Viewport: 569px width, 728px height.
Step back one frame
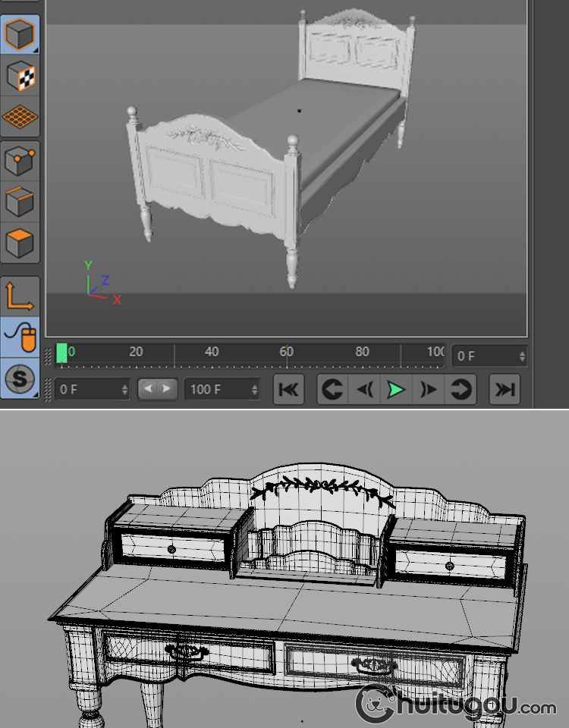pyautogui.click(x=364, y=390)
